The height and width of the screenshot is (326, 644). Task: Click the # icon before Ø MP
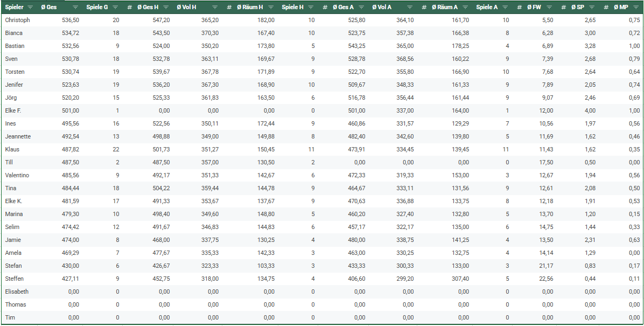coord(606,8)
